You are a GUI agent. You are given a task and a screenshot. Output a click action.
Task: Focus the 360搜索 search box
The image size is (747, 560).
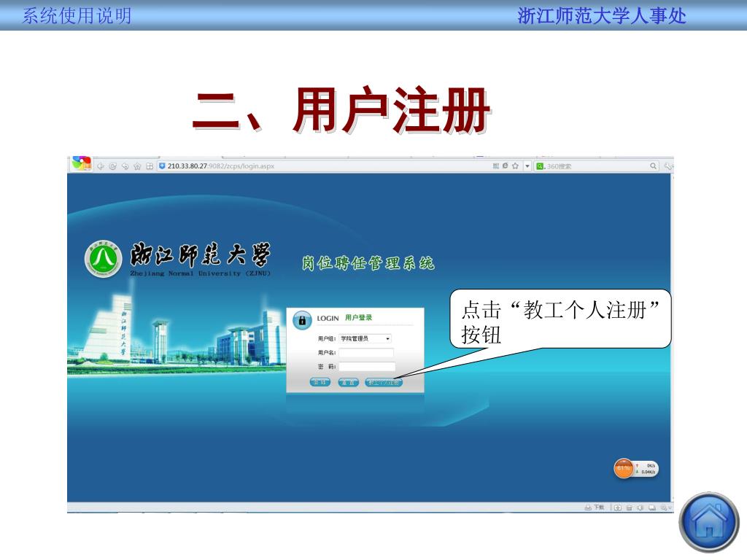pos(597,166)
